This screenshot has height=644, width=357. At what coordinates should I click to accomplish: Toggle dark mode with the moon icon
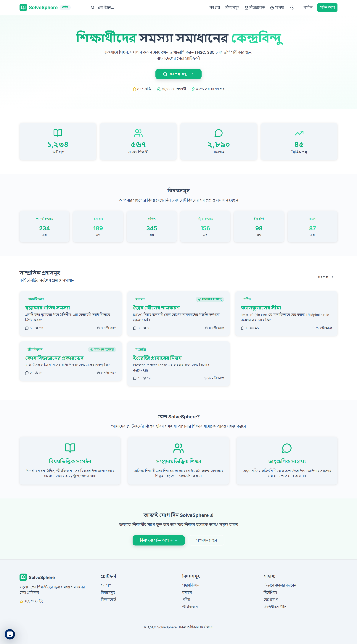click(292, 7)
